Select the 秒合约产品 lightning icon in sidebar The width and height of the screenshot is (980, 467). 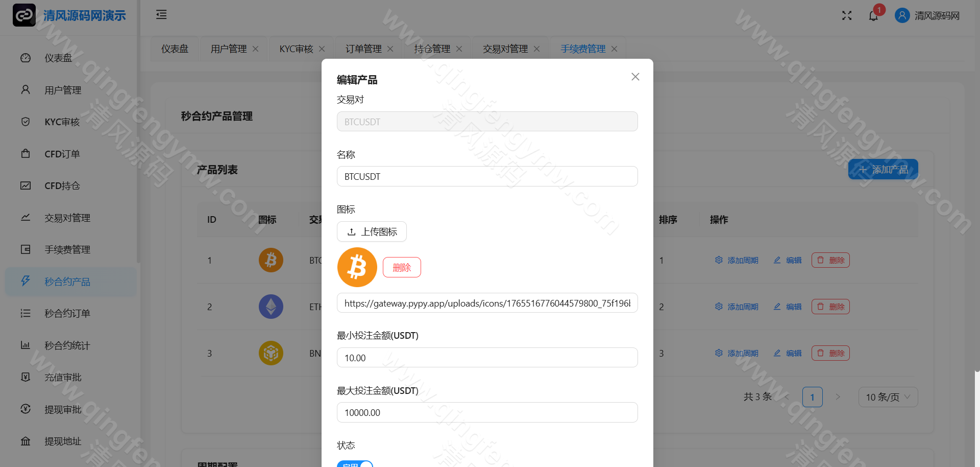tap(26, 282)
